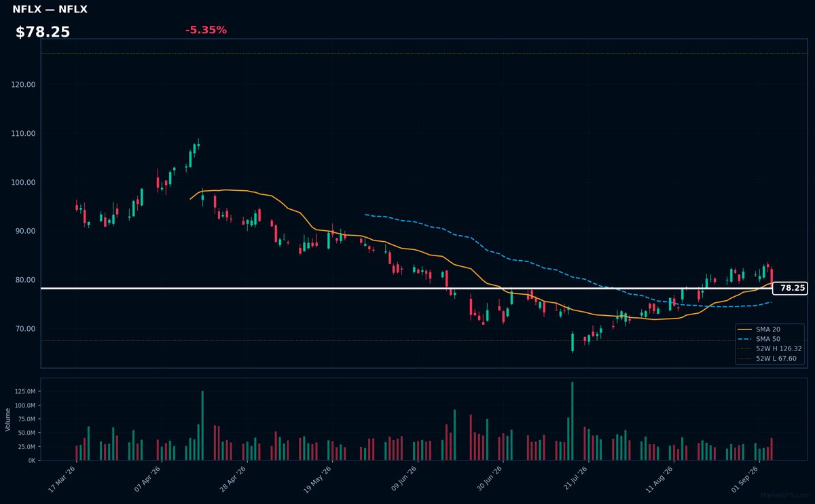The width and height of the screenshot is (815, 504).
Task: Select the $78.25 current price heading
Action: 43,32
